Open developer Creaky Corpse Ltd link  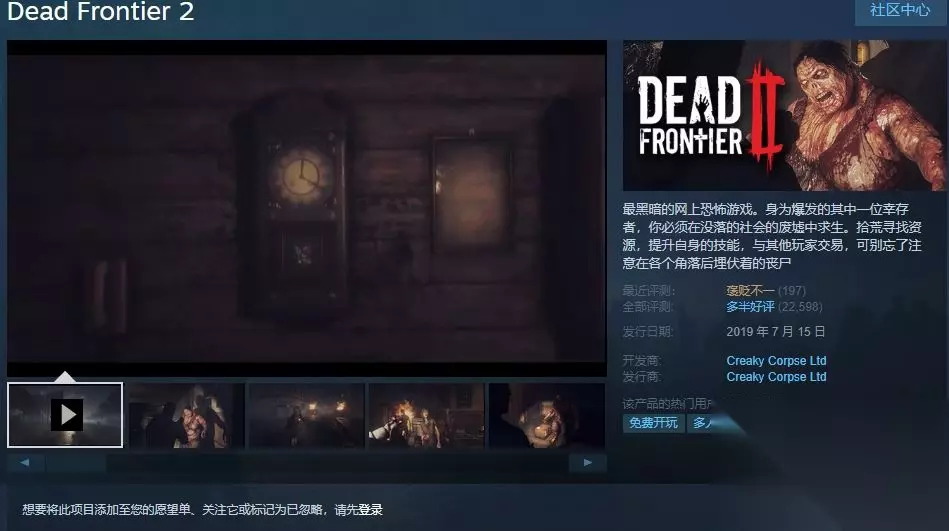pos(776,361)
